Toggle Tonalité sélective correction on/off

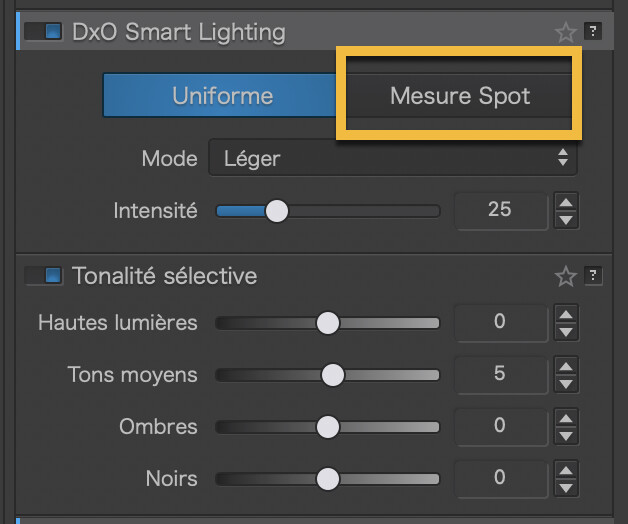click(x=43, y=276)
